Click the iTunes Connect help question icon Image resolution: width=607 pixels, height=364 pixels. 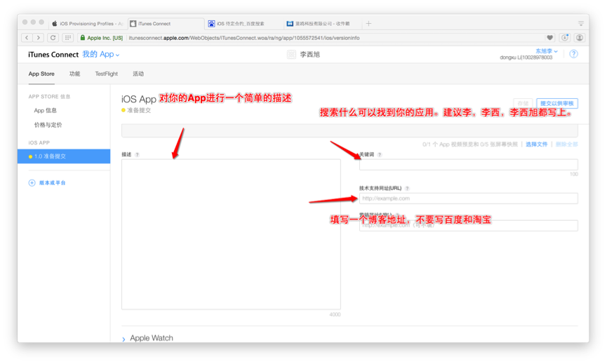point(574,54)
